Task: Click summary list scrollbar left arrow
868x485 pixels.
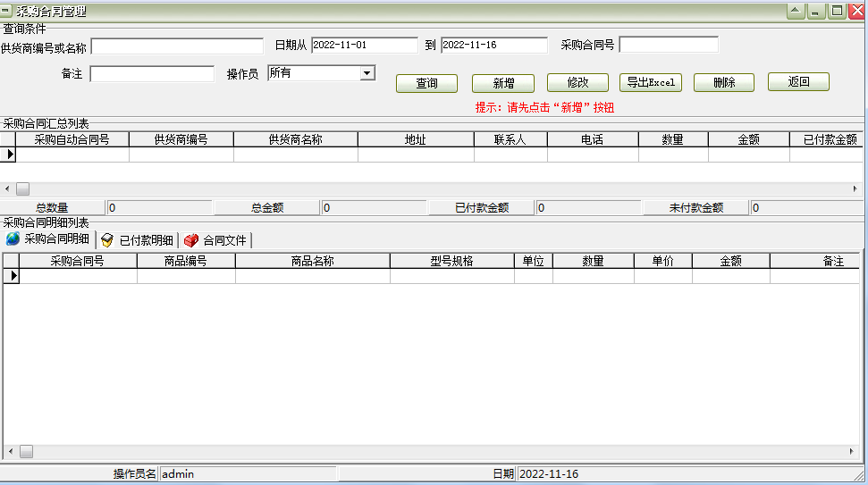Action: 7,188
